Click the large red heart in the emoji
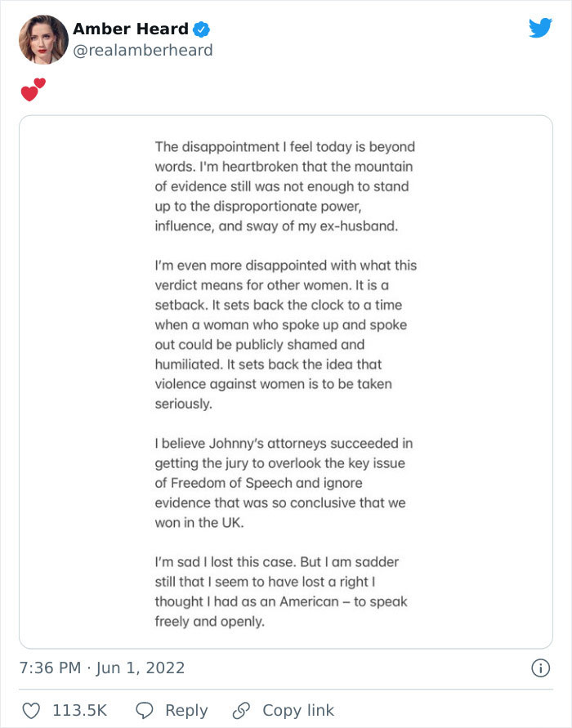 click(29, 92)
